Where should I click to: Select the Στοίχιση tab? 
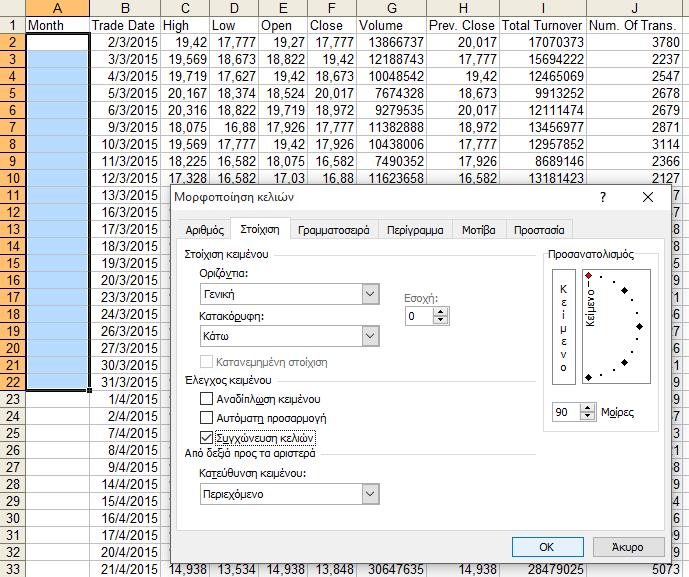(x=260, y=229)
